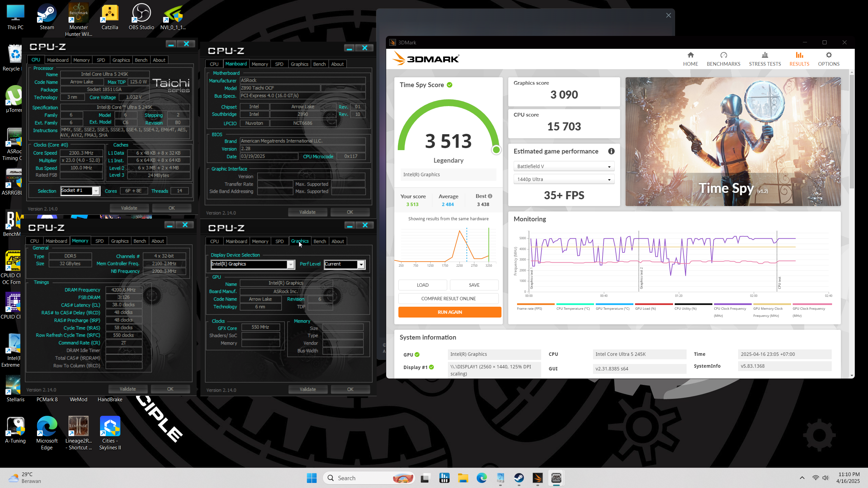Select the NVI_0_1_1 desktop shortcut

(x=173, y=17)
